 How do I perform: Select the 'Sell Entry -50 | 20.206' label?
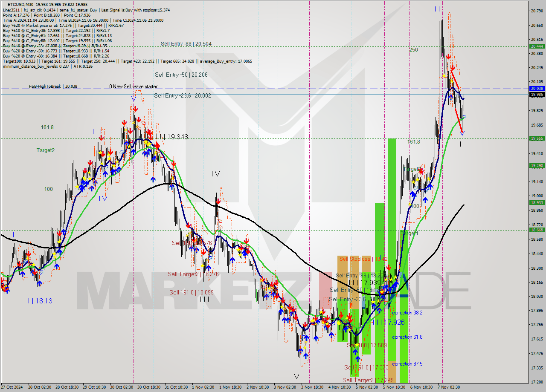(x=181, y=75)
